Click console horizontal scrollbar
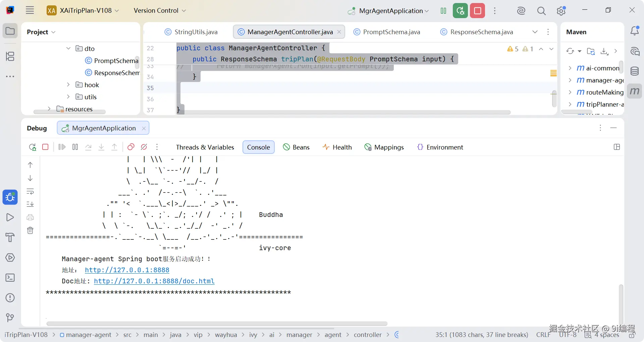The height and width of the screenshot is (342, 644). 217,324
